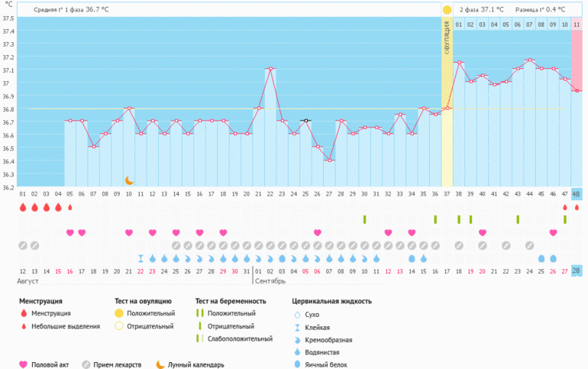This screenshot has width=588, height=369.
Task: Click the watery fluid drop on cycle day 12
Action: point(152,258)
